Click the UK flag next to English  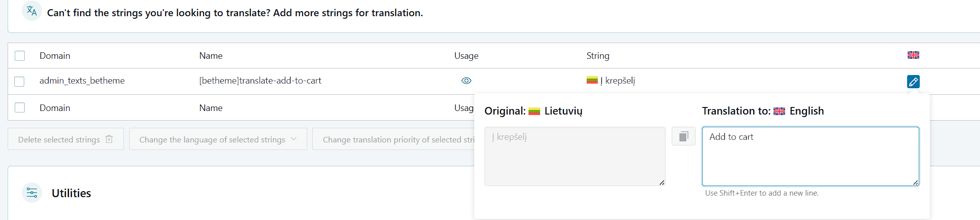[x=780, y=112]
